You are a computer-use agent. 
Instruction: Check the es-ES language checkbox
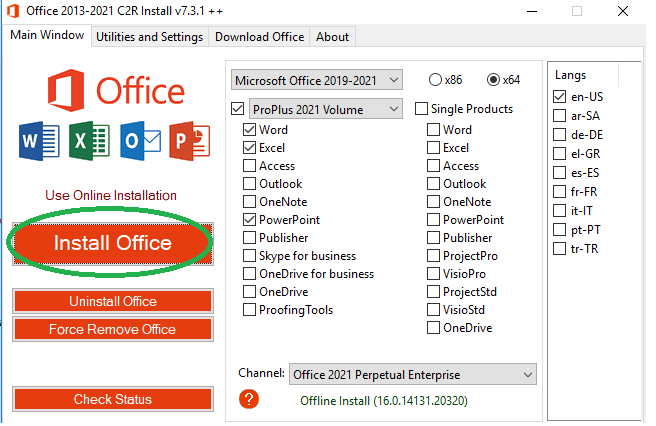559,172
